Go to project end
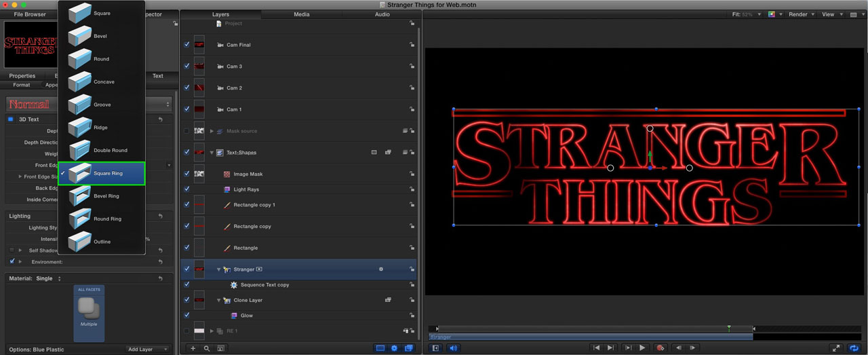The width and height of the screenshot is (868, 355). coord(611,348)
